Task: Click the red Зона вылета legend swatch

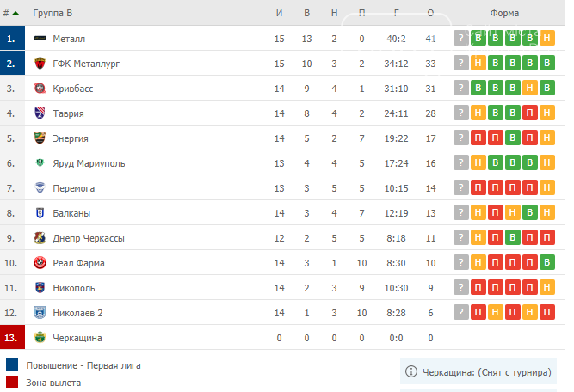Action: (12, 382)
